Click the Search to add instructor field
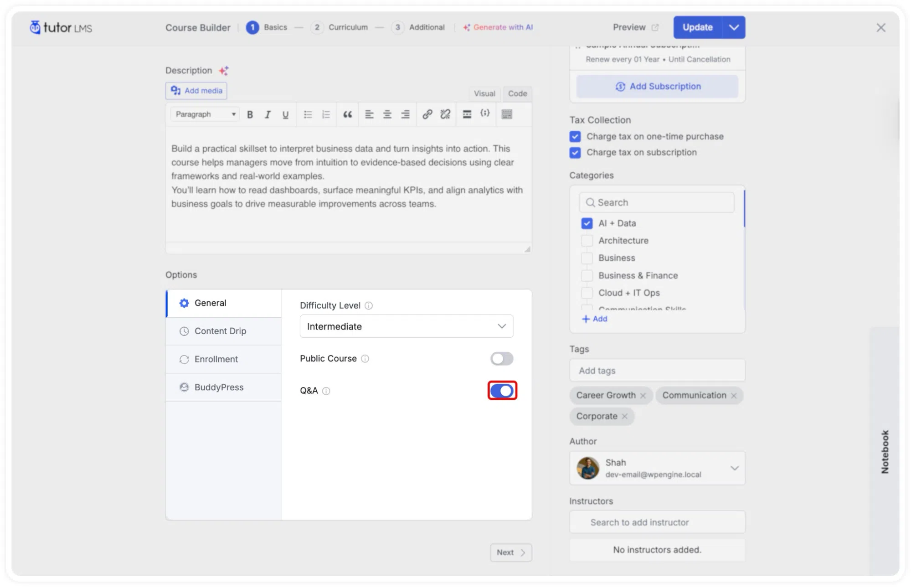The width and height of the screenshot is (911, 588). (x=657, y=522)
